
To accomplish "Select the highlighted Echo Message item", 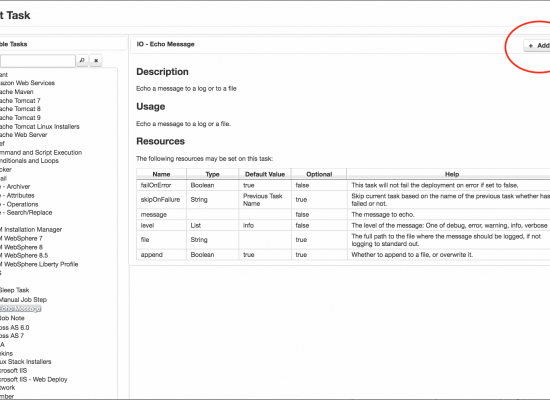I will point(20,309).
